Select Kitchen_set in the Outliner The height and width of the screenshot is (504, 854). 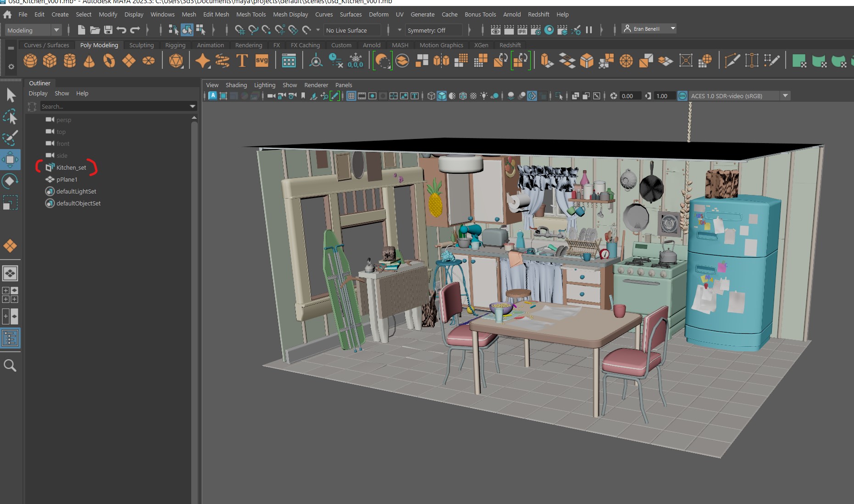71,167
